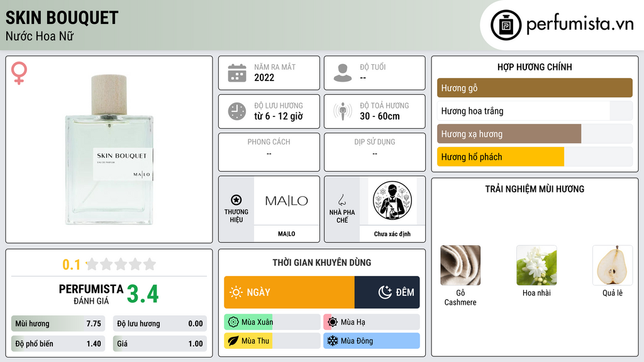
Task: Select the Mùa Xuân season bar
Action: (x=272, y=322)
